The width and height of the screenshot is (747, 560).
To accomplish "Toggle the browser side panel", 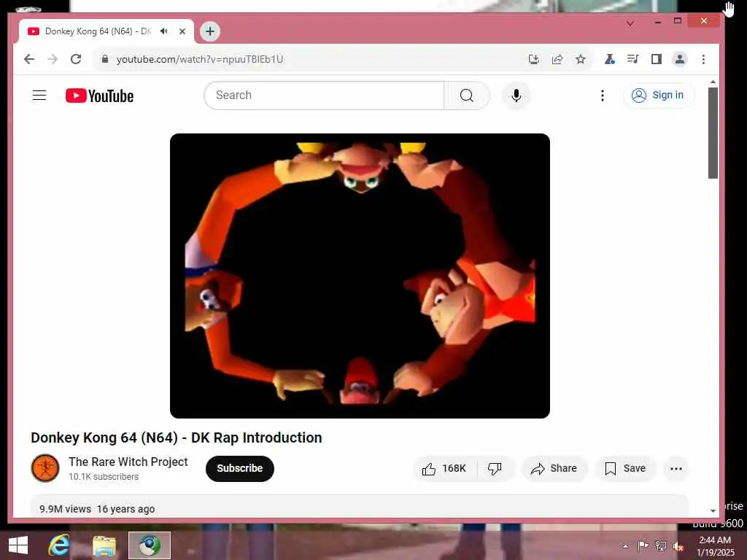I will coord(656,59).
